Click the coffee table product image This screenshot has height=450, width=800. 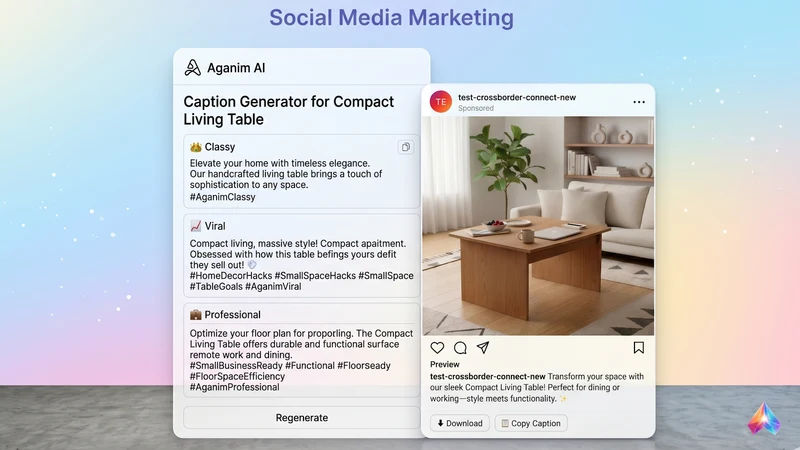coord(538,226)
